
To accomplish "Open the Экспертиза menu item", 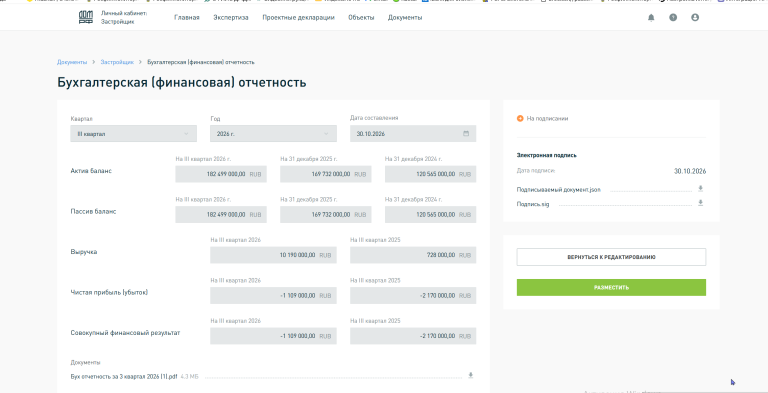I will (231, 18).
